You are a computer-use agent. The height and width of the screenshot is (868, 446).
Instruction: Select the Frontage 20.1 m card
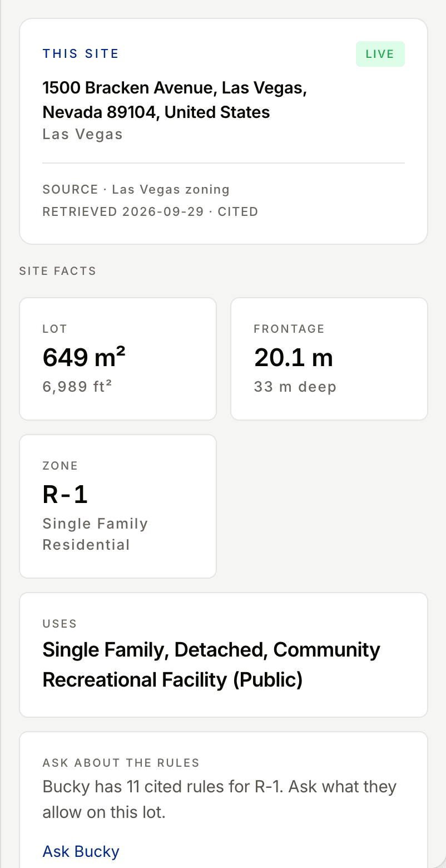point(329,359)
